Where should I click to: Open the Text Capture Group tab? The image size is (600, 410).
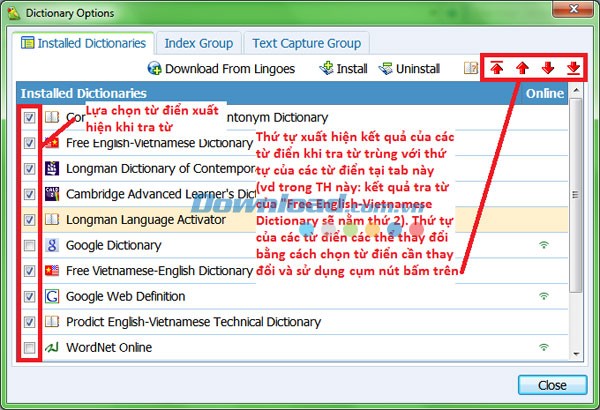coord(305,43)
